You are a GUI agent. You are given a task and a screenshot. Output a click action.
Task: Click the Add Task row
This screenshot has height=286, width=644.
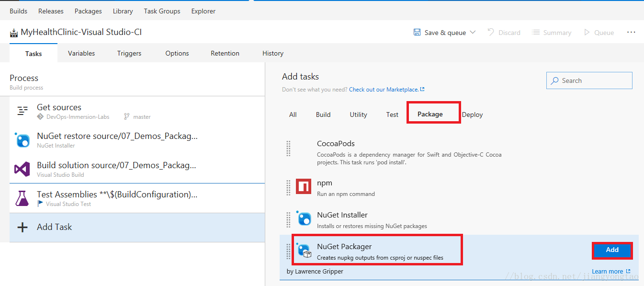[x=137, y=227]
